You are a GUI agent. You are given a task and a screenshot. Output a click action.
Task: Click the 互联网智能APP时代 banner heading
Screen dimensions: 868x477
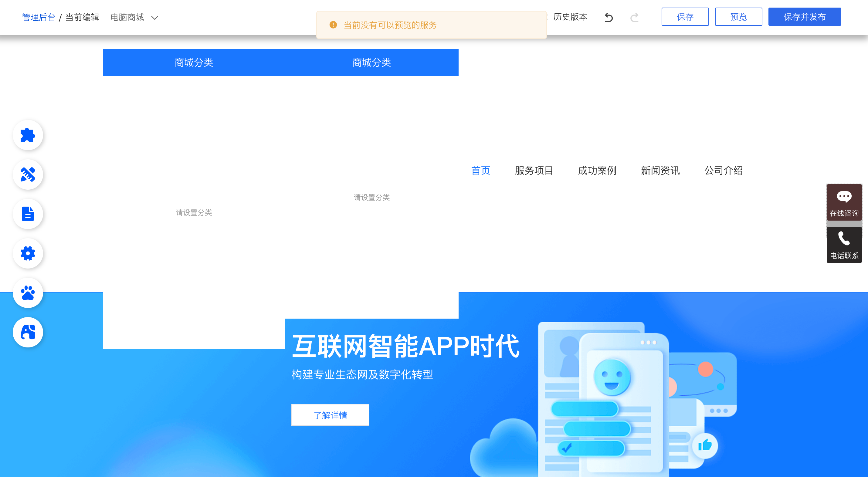[405, 346]
